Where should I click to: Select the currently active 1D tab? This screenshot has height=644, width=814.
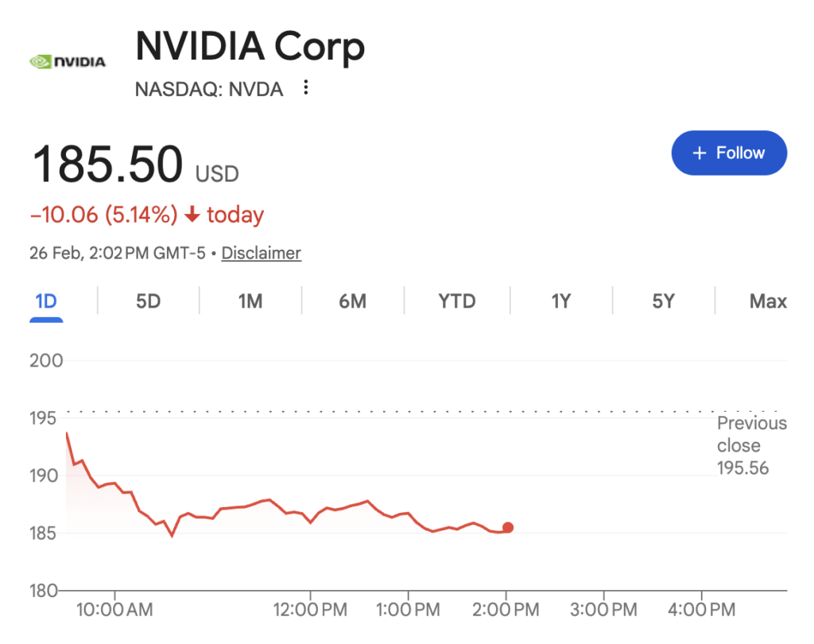click(x=45, y=301)
